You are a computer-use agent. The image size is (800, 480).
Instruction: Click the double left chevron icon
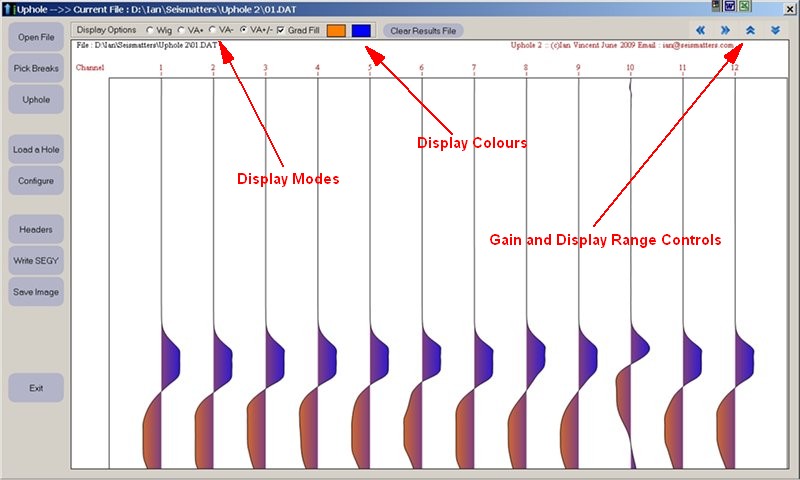pos(701,31)
